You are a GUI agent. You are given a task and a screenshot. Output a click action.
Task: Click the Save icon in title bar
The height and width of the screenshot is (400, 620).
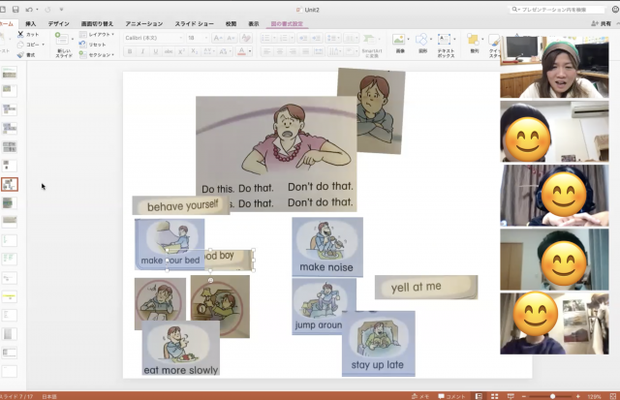click(x=15, y=9)
